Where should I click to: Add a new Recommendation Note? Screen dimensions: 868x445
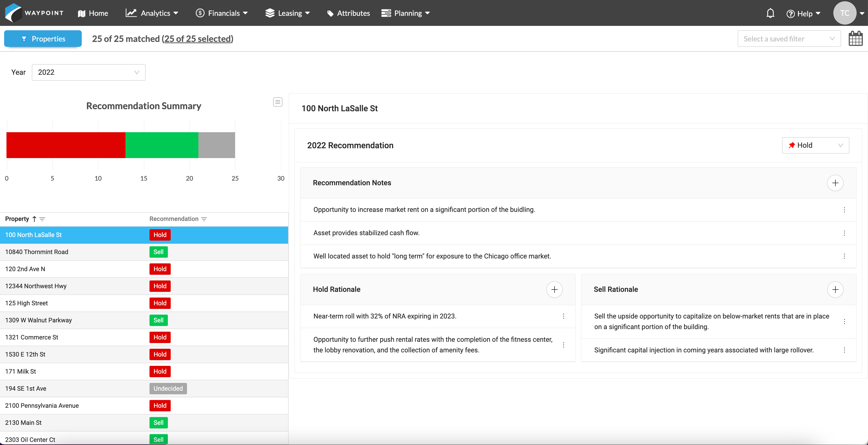click(835, 183)
